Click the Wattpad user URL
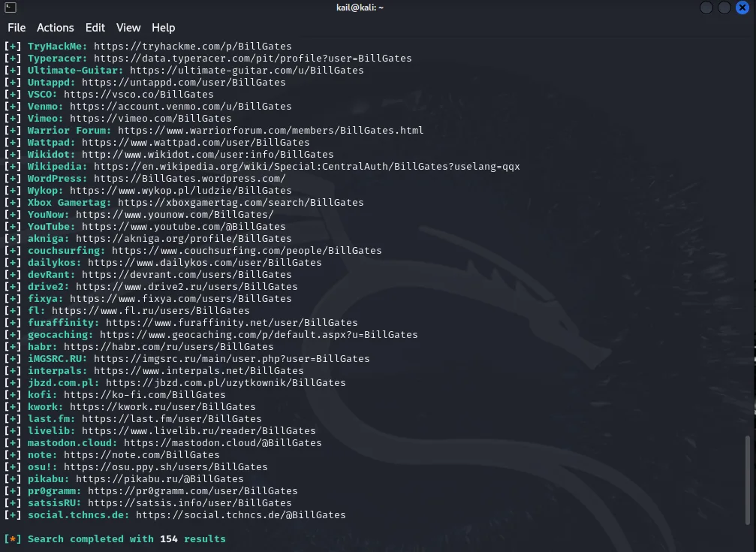The width and height of the screenshot is (756, 552). point(196,143)
